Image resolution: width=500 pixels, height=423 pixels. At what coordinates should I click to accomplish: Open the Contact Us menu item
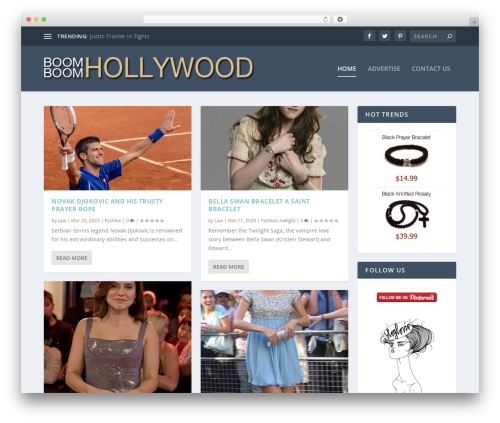[431, 69]
